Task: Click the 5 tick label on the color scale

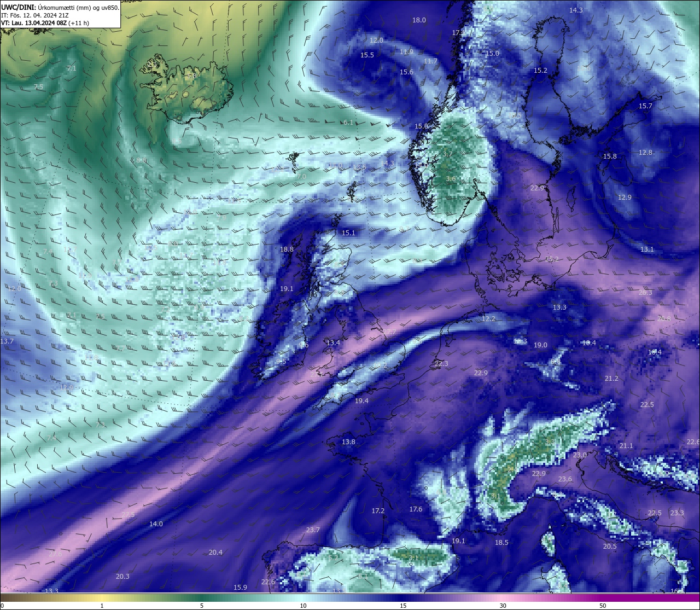Action: (x=202, y=606)
